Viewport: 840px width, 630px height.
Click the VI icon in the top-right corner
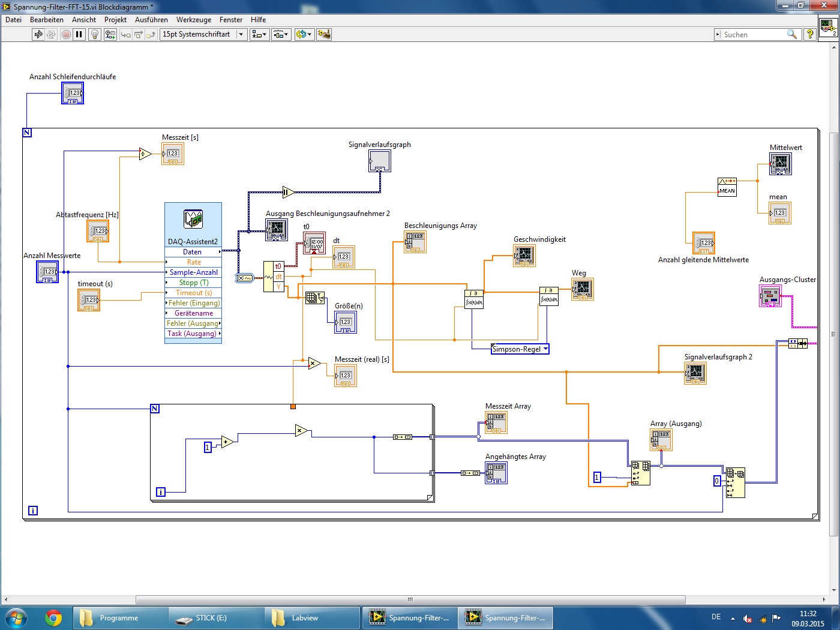[x=828, y=28]
